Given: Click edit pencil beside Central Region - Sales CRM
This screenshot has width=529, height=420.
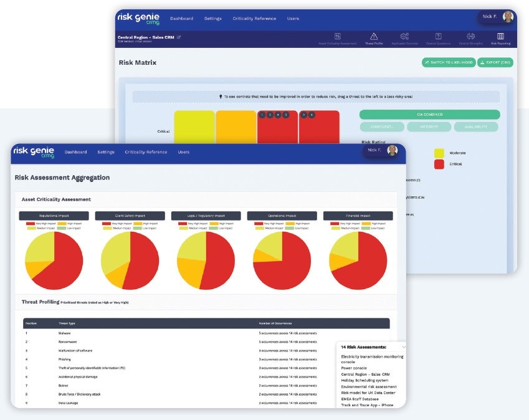Looking at the screenshot, I should coord(179,37).
